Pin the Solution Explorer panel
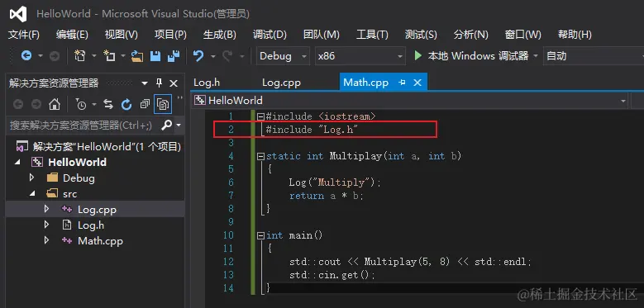 160,83
